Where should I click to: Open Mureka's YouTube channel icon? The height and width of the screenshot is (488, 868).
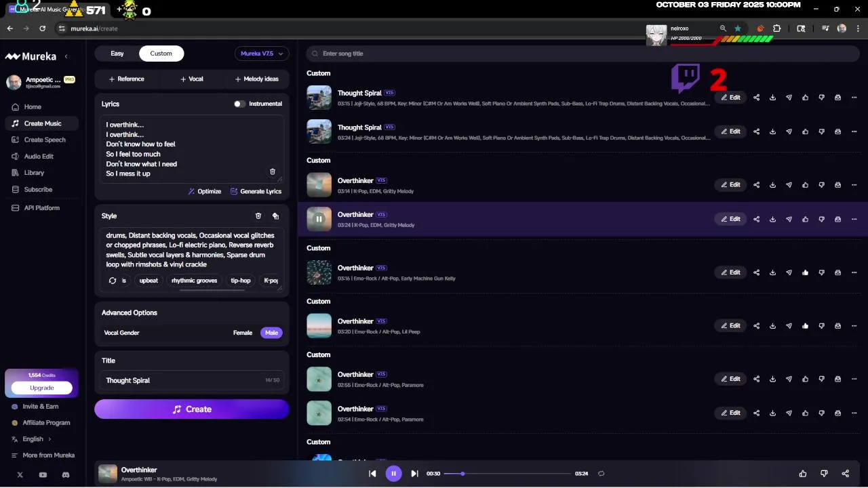43,475
